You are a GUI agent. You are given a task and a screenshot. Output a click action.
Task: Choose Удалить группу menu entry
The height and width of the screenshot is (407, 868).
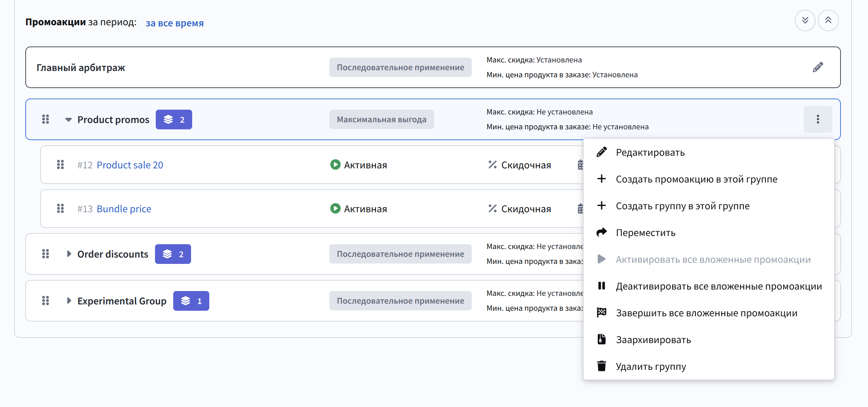651,366
